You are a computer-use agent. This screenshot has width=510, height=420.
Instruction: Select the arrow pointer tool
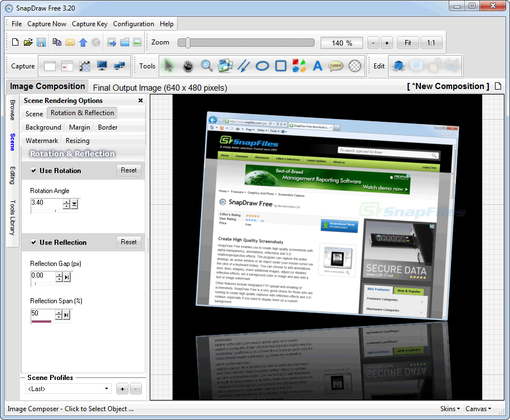coord(169,66)
